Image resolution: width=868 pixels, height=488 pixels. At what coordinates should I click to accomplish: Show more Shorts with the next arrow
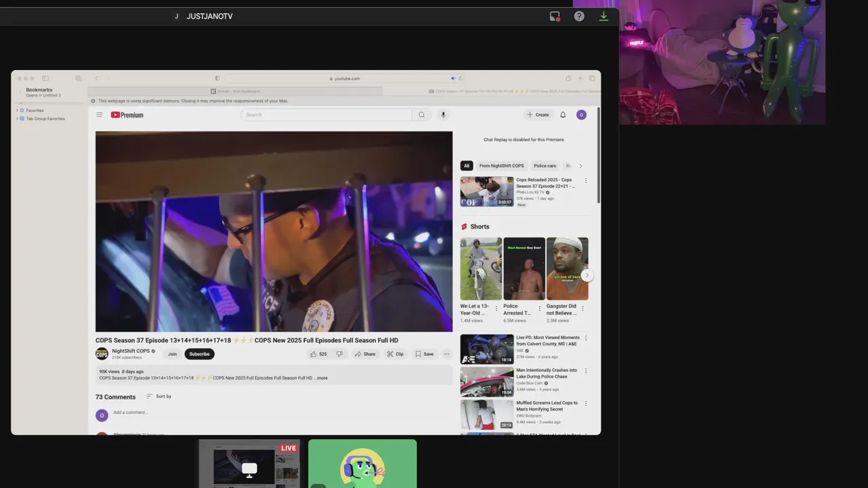tap(587, 275)
